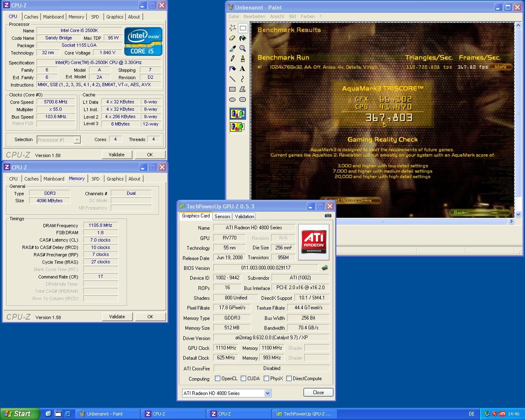Click the BIOS save chip icon in GPU-Z
The image size is (525, 420).
[325, 268]
